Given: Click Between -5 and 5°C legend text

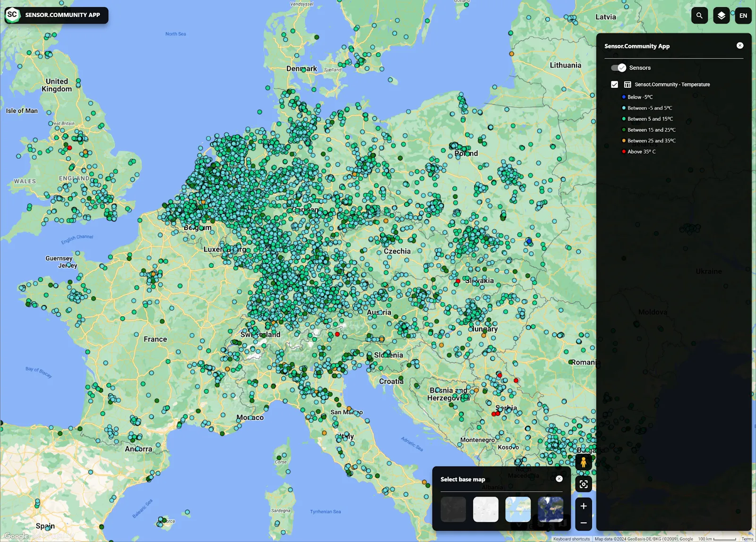Looking at the screenshot, I should (x=650, y=108).
